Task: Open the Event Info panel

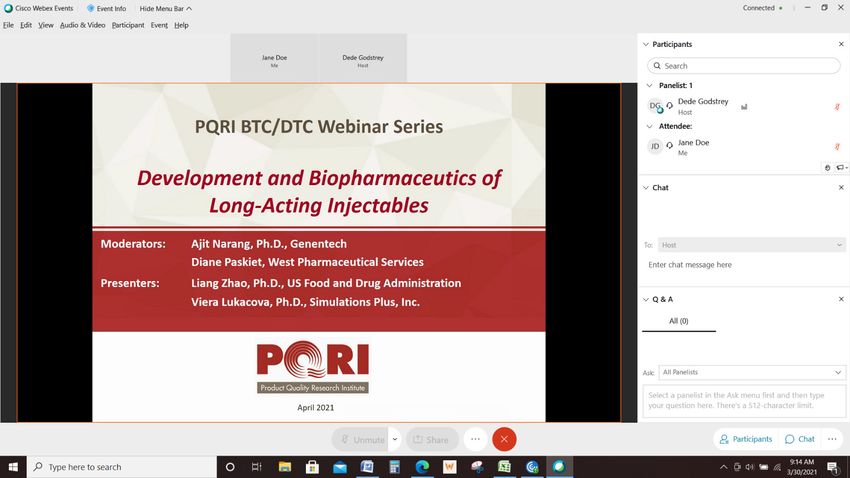Action: coord(106,8)
